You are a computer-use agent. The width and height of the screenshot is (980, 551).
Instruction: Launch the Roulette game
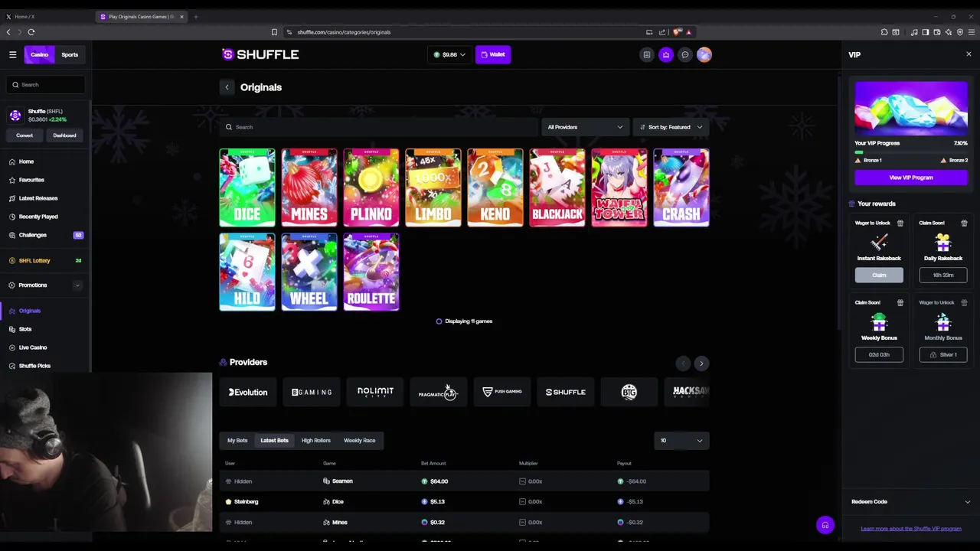tap(371, 272)
